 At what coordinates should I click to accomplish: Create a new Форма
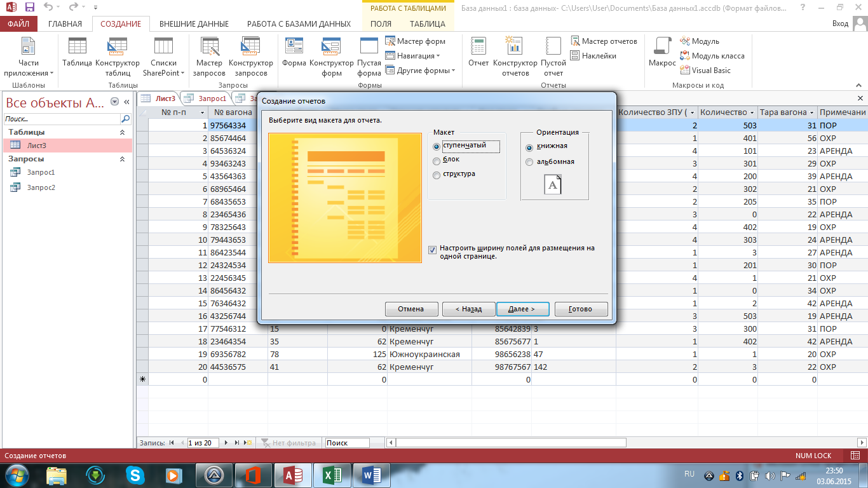(x=294, y=52)
